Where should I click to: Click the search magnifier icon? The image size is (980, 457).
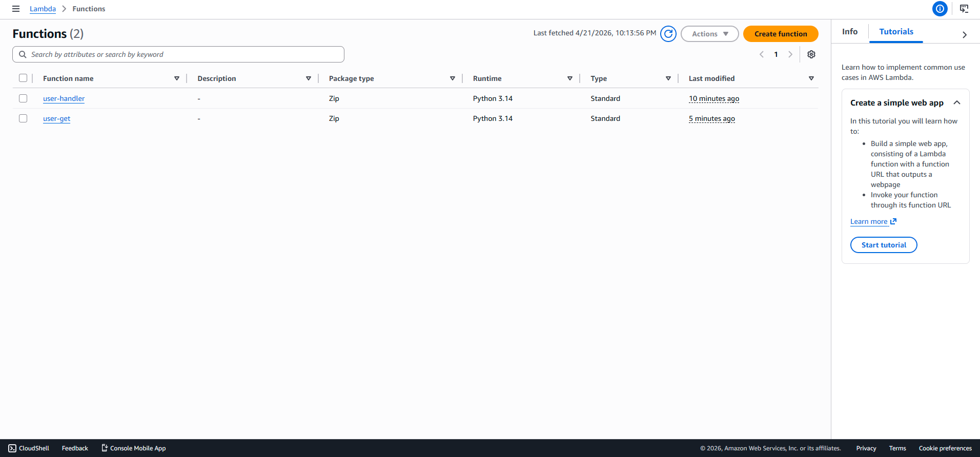(x=23, y=54)
